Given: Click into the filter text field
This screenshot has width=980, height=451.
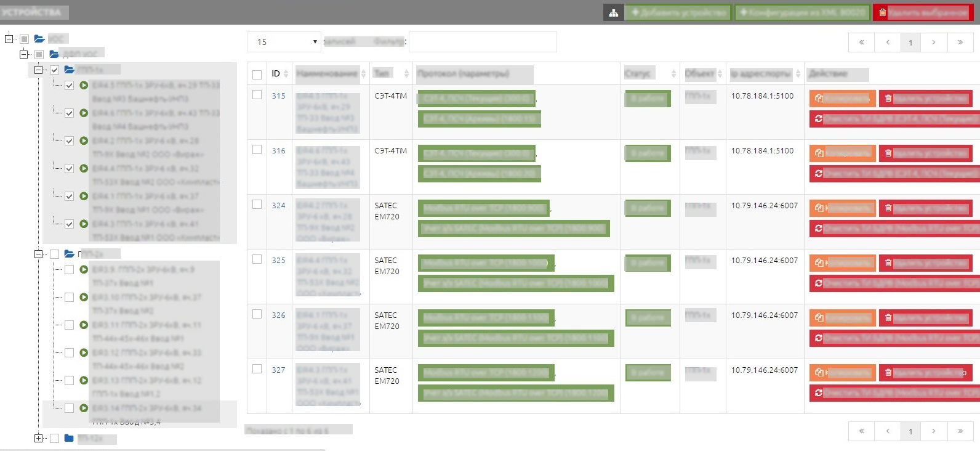Looking at the screenshot, I should (x=483, y=42).
